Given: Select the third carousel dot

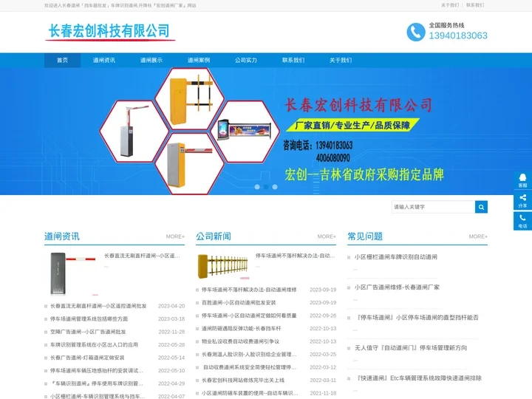Looking at the screenshot, I should tap(275, 187).
